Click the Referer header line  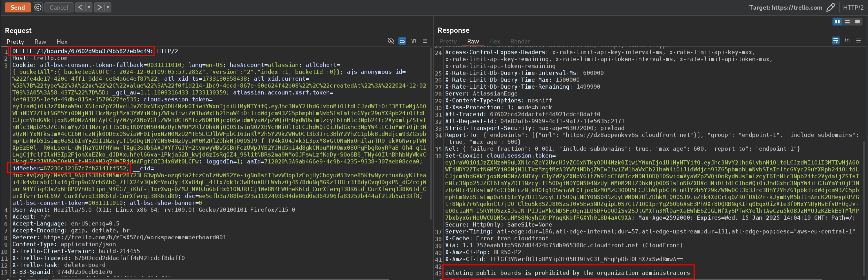pyautogui.click(x=119, y=237)
